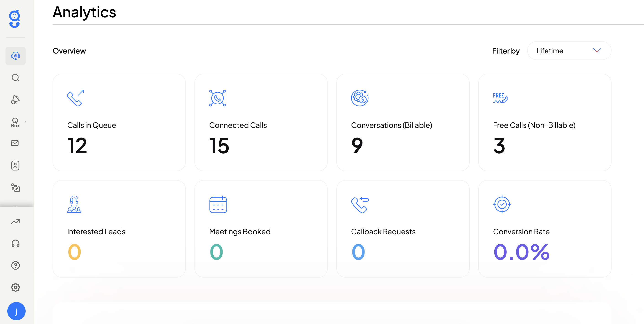644x324 pixels.
Task: Click the user avatar labeled j
Action: pos(16,311)
